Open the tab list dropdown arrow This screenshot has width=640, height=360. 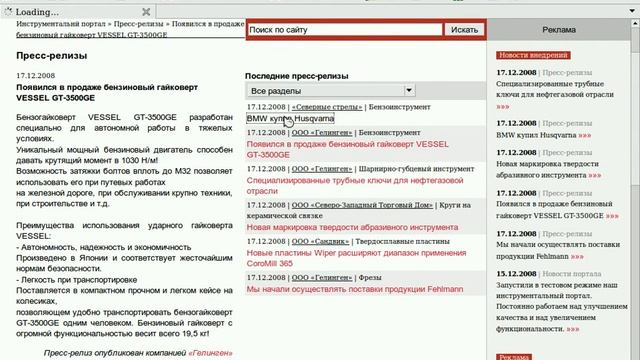click(632, 11)
